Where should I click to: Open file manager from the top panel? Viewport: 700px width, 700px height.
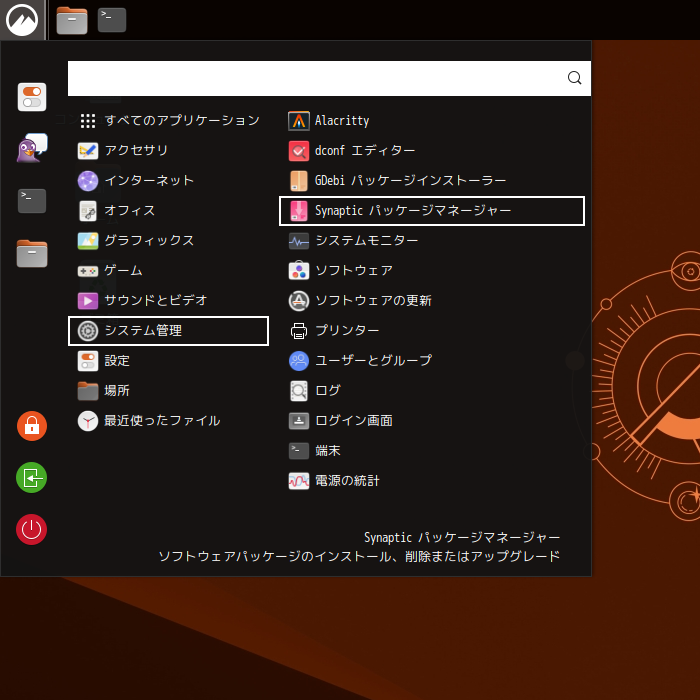[72, 21]
